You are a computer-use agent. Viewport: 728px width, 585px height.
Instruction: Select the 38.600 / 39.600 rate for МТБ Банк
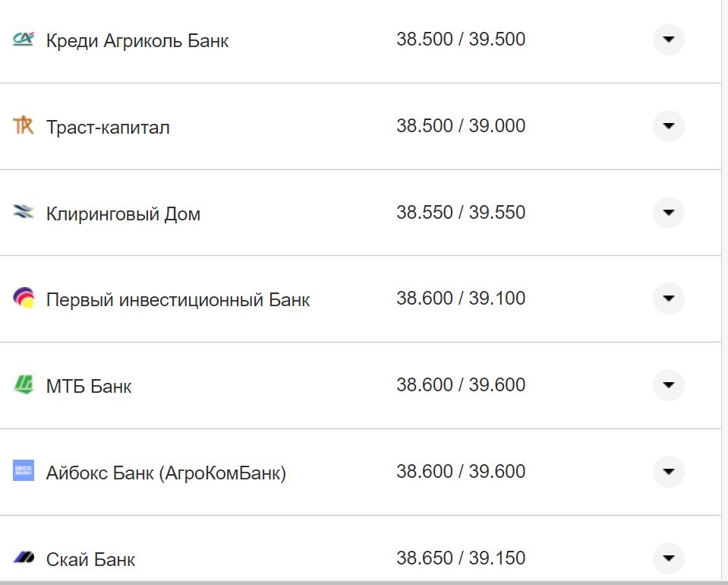[x=462, y=385]
